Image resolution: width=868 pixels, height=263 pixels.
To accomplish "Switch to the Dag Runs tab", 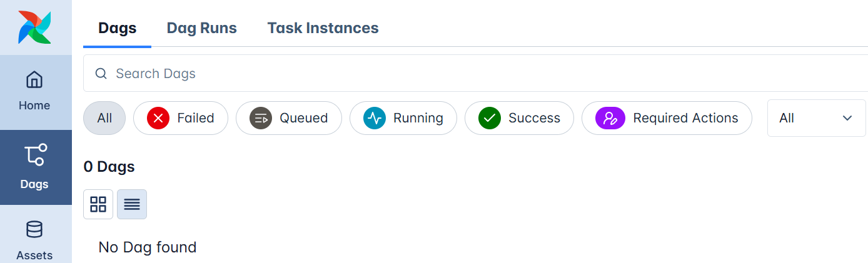I will coord(201,28).
